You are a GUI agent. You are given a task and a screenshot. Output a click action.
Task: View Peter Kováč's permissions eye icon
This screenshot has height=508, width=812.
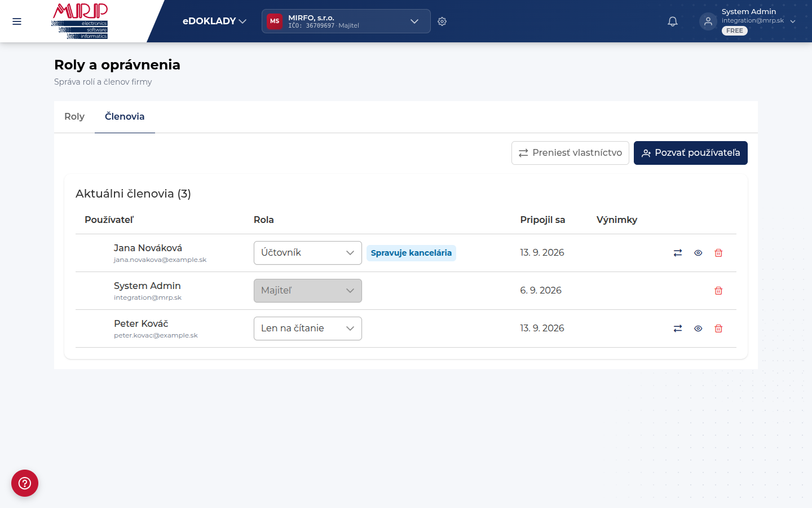coord(698,329)
